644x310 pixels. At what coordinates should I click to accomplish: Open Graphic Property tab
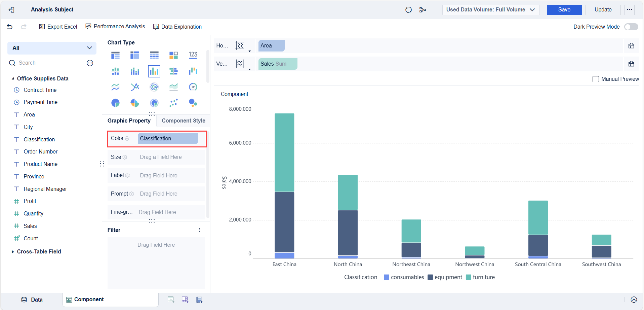[x=129, y=120]
